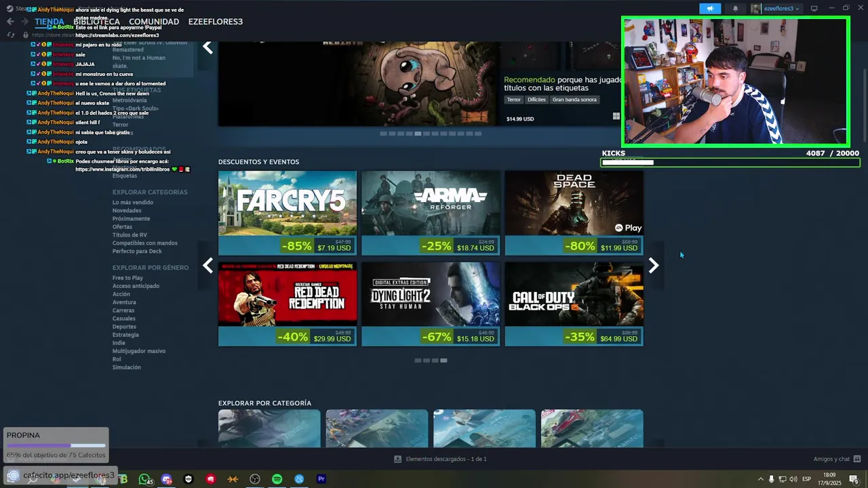
Task: Click the Terror tag on the featured game
Action: click(514, 100)
